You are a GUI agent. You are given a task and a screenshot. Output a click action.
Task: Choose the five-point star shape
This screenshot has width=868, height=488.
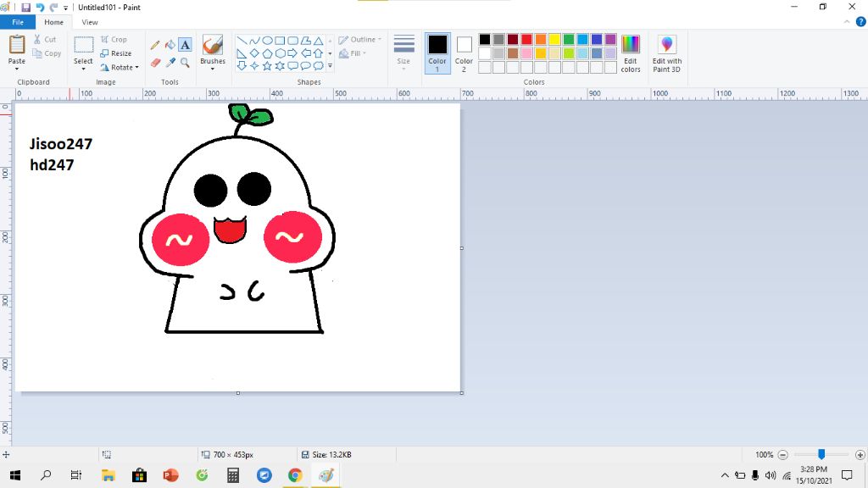coord(267,65)
